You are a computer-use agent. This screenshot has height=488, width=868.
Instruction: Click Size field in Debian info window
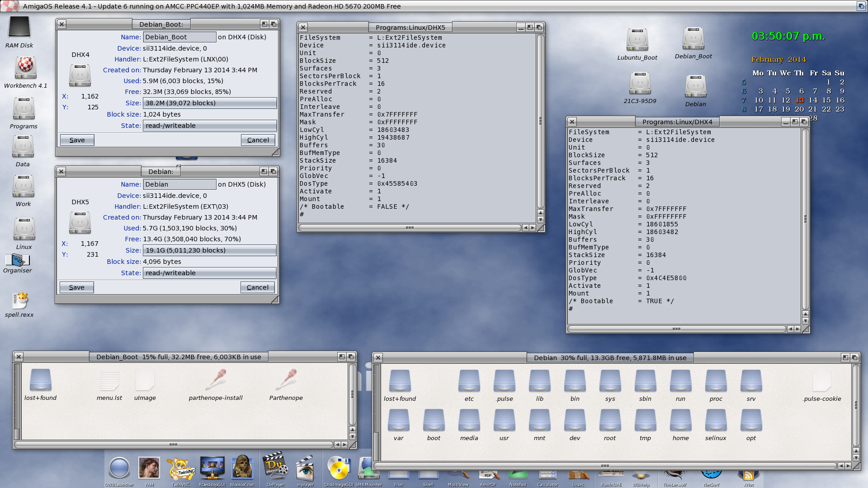click(209, 250)
